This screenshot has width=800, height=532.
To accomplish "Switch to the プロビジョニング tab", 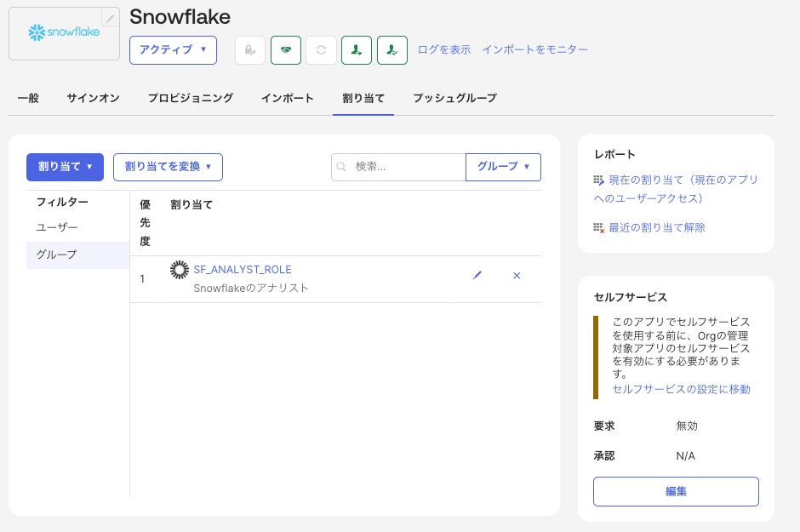I will [190, 99].
